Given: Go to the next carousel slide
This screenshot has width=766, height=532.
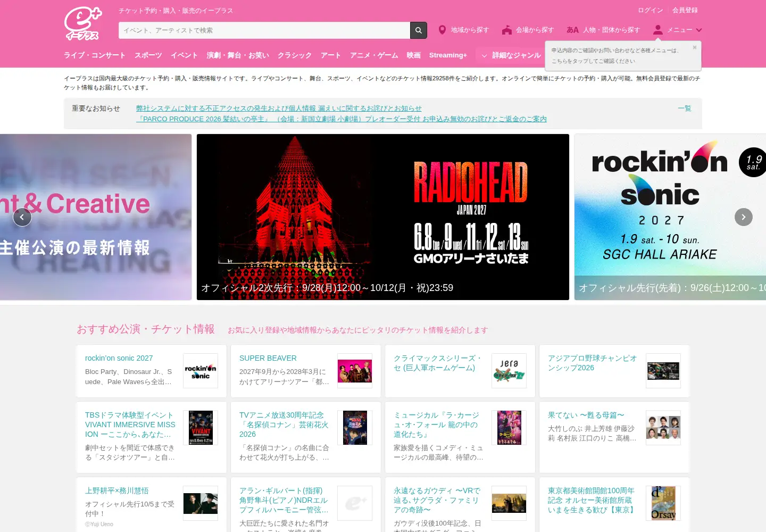Looking at the screenshot, I should click(x=744, y=217).
